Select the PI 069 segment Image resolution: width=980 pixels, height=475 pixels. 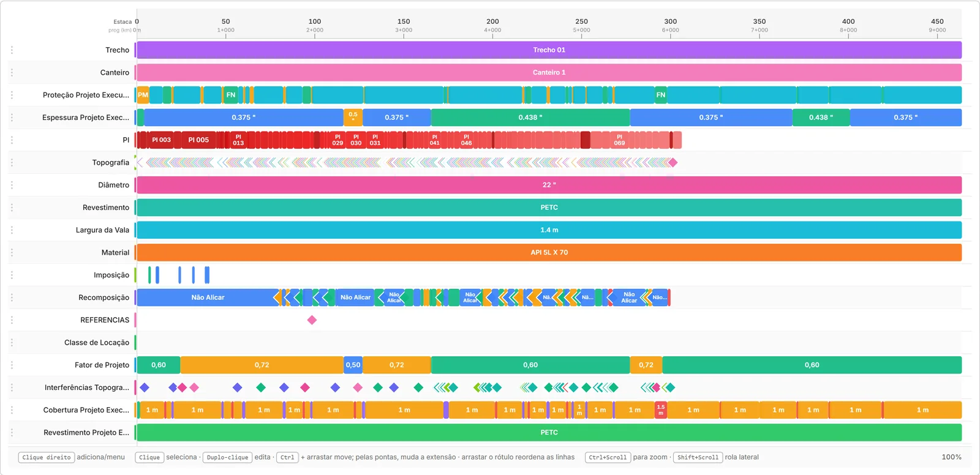point(619,140)
